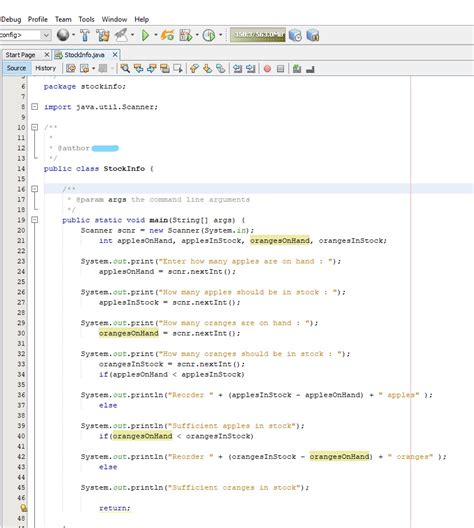The height and width of the screenshot is (528, 474).
Task: Click the Uncomment code icon
Action: [310, 69]
